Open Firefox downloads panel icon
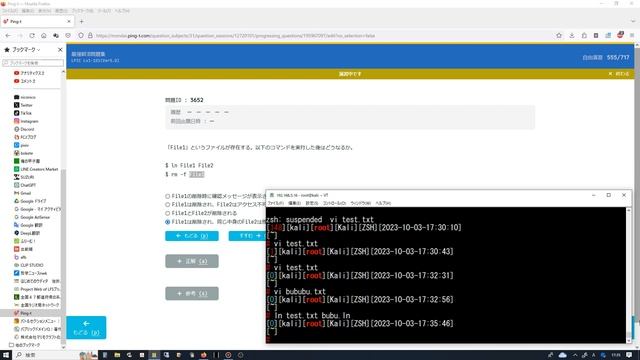 click(572, 36)
